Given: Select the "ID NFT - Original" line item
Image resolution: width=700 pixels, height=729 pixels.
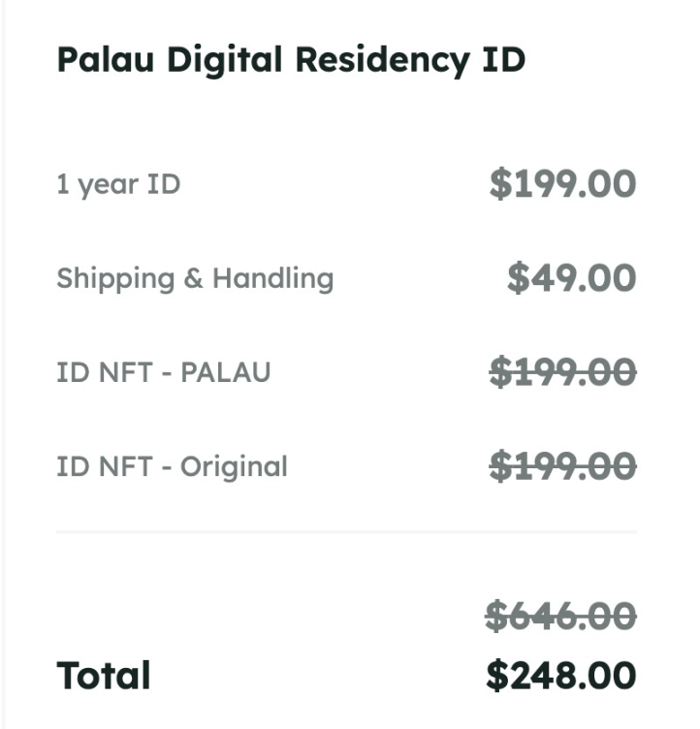Looking at the screenshot, I should pyautogui.click(x=172, y=466).
